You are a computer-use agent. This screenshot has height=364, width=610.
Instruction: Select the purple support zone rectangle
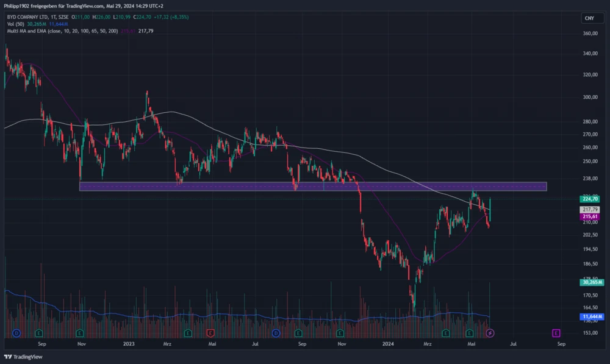[312, 187]
